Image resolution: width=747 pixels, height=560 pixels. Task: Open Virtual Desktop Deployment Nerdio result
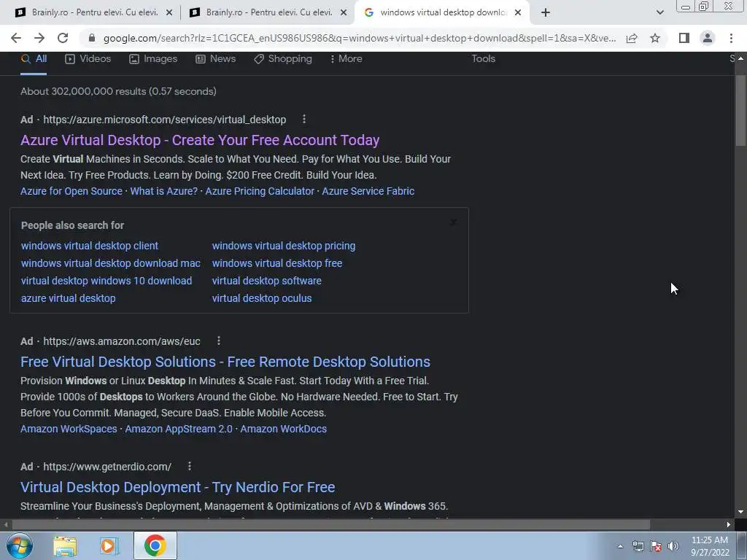pyautogui.click(x=178, y=487)
